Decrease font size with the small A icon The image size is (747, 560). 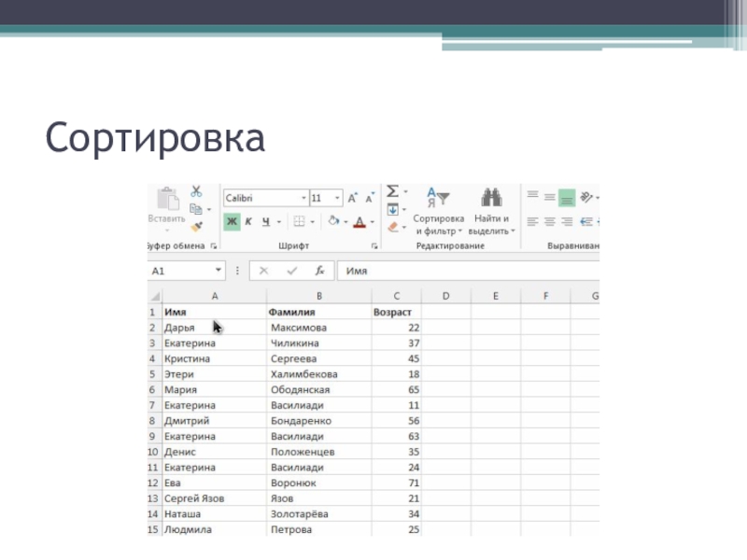[x=370, y=198]
